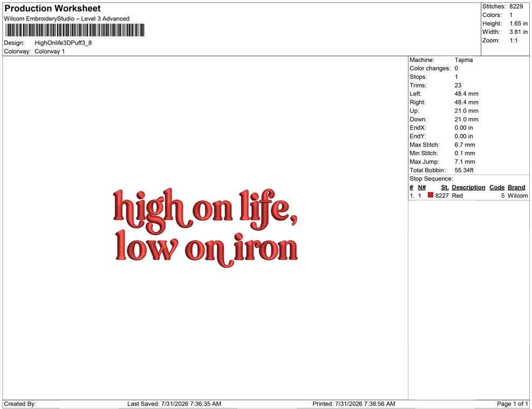Viewport: 532px width, 409px height.
Task: Click the St. column header
Action: [444, 187]
